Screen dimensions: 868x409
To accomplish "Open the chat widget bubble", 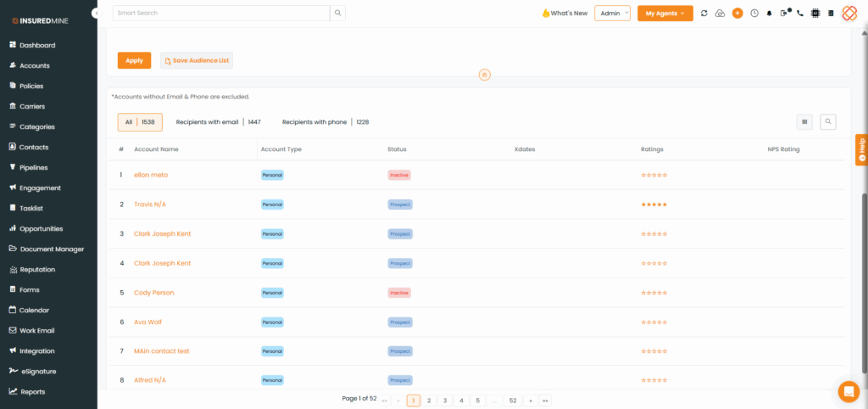I will (x=848, y=391).
